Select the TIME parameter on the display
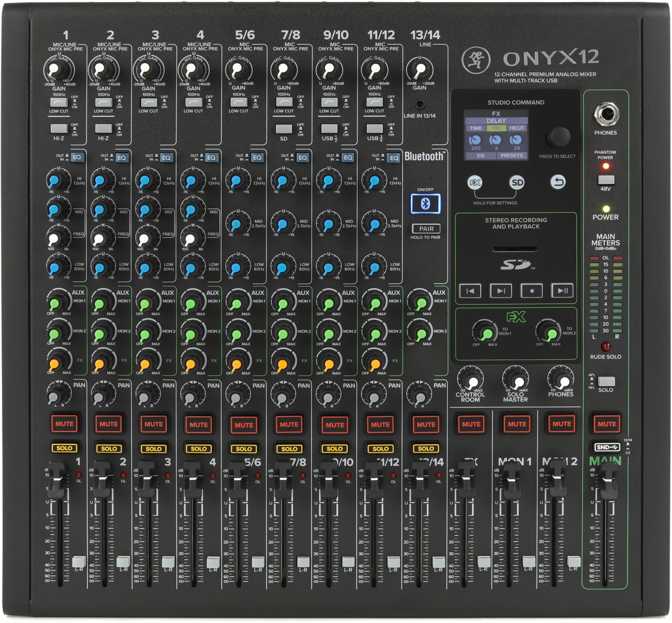 click(476, 128)
